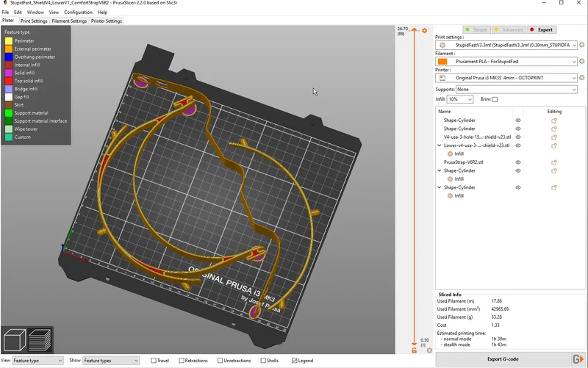Open filament settings gear icon beside Prusament PLA
Viewport: 588px width, 368px height.
pyautogui.click(x=581, y=61)
